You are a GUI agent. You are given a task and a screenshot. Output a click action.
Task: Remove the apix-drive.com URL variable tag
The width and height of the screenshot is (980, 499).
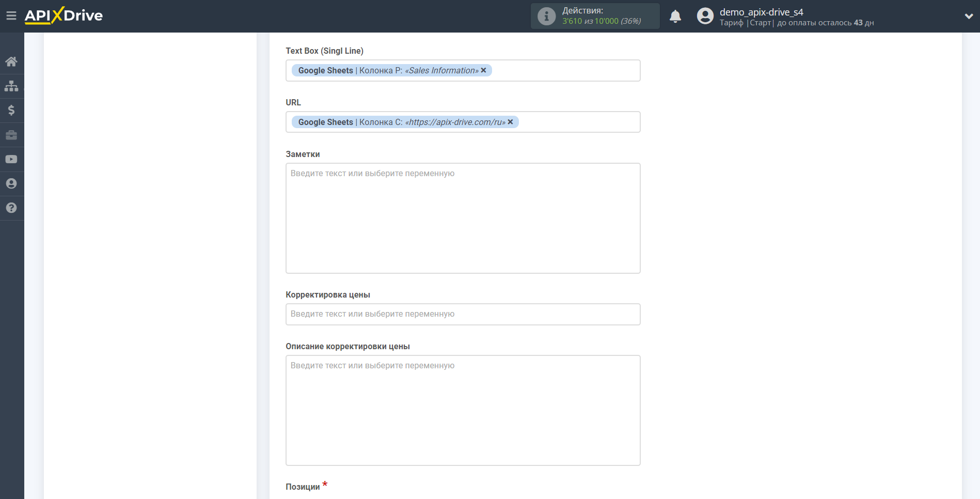click(x=511, y=122)
